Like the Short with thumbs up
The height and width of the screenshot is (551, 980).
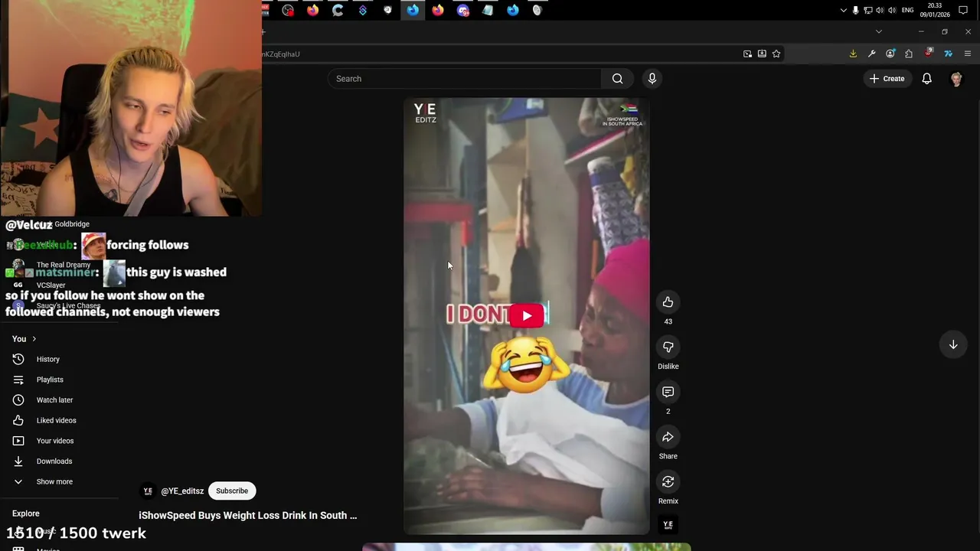click(668, 302)
